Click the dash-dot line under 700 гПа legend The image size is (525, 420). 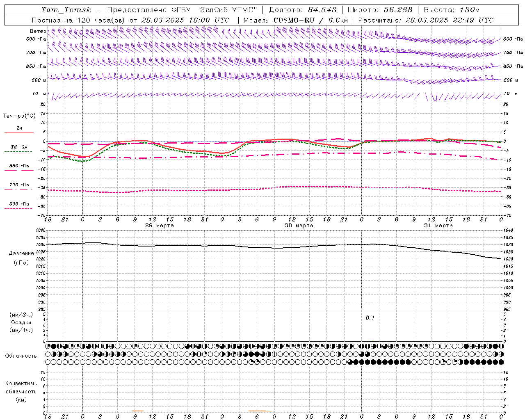18,189
